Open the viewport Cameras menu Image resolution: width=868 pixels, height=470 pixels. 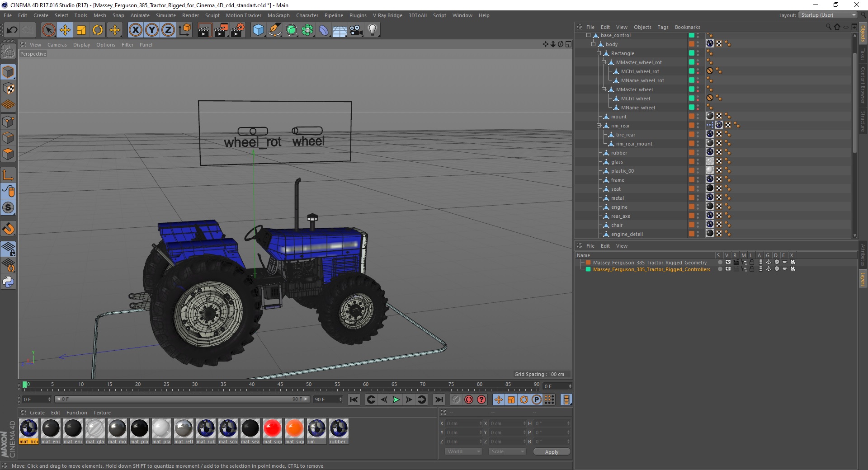point(57,45)
